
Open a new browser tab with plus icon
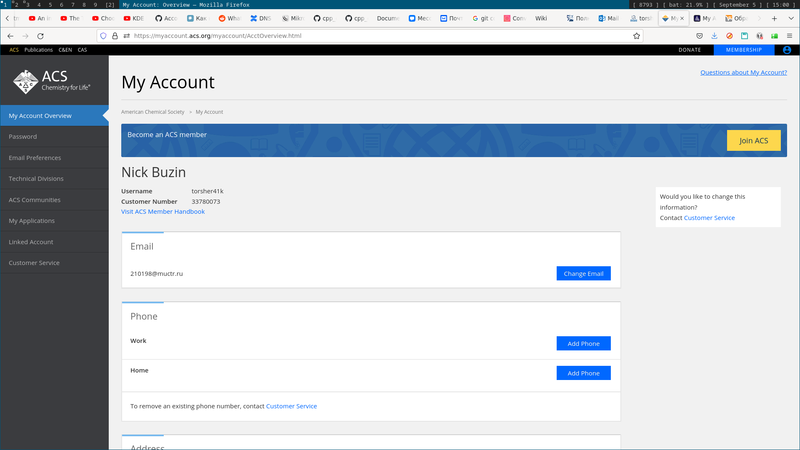coord(774,19)
